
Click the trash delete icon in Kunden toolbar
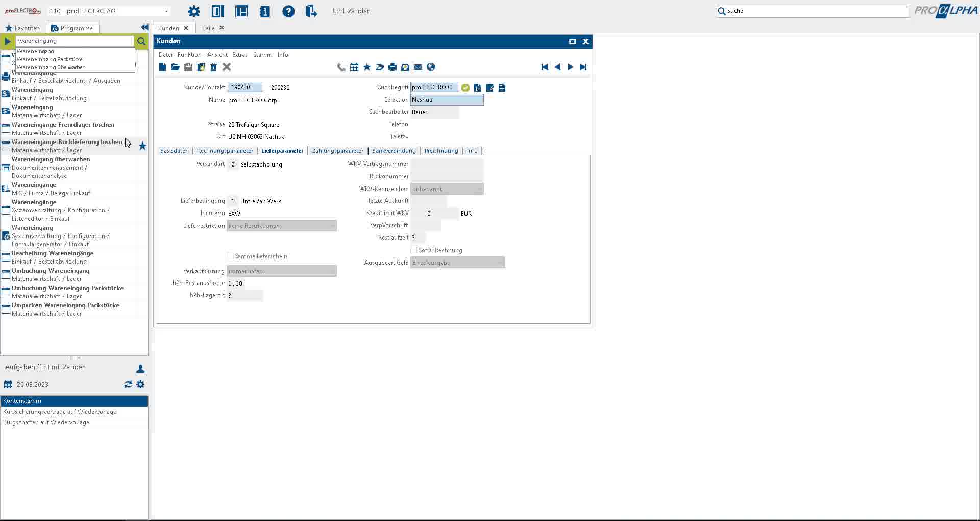tap(214, 67)
